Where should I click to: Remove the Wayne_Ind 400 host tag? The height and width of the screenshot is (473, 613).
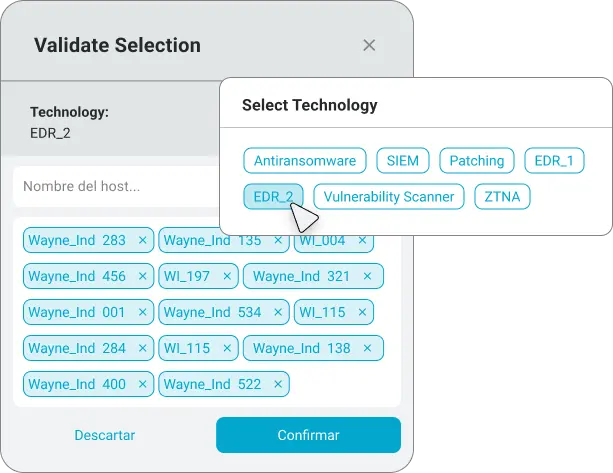tap(142, 384)
